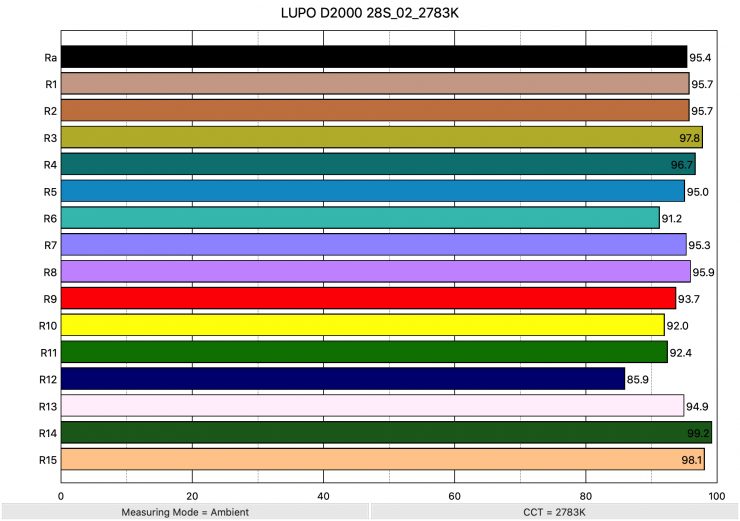
Task: Select the R6 turquoise bar
Action: pyautogui.click(x=360, y=218)
